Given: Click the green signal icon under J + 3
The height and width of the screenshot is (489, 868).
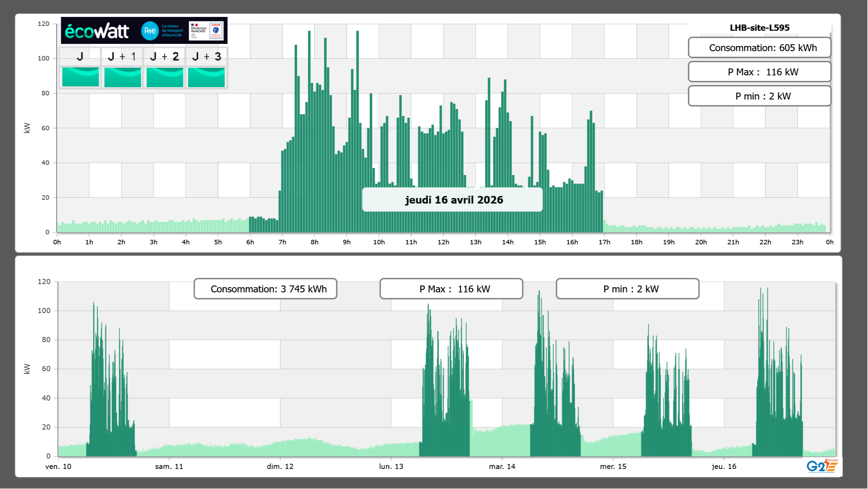Looking at the screenshot, I should pyautogui.click(x=206, y=77).
